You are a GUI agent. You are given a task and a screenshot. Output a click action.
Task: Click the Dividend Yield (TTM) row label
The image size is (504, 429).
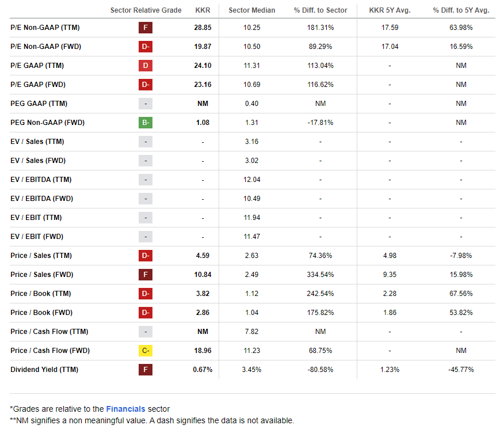point(45,370)
